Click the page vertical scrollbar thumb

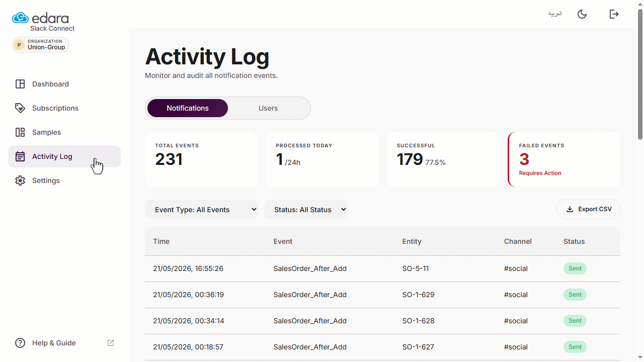click(x=640, y=74)
